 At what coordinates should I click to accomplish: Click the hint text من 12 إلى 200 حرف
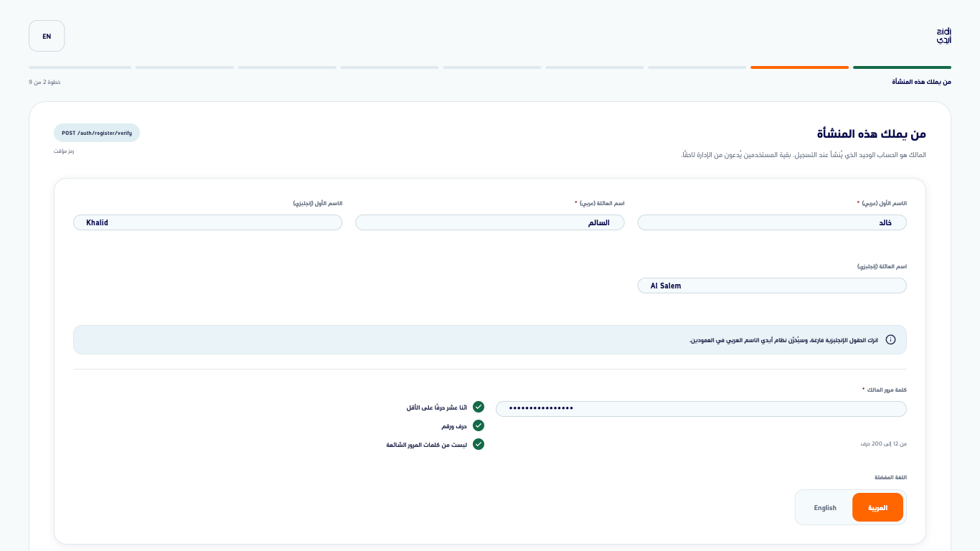pos(884,444)
